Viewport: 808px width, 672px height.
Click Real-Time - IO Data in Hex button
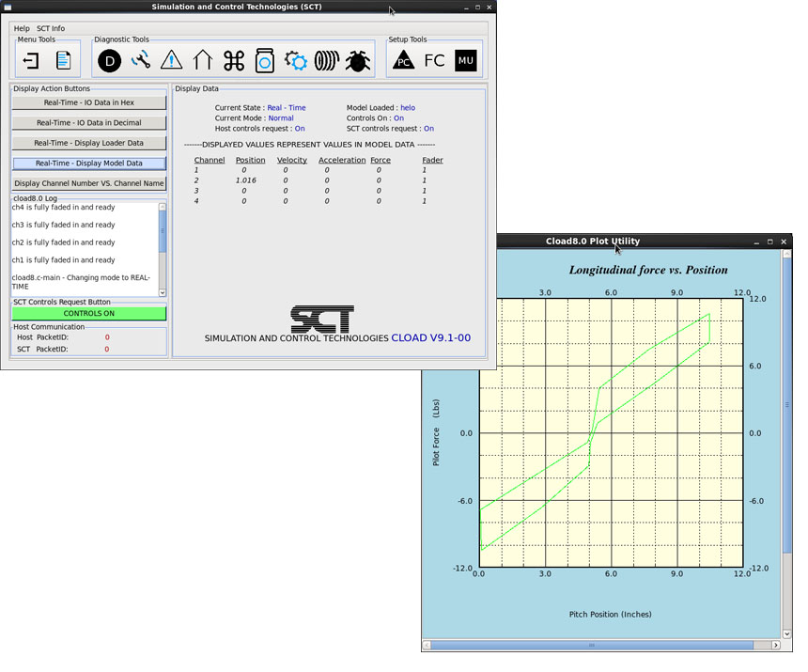point(89,102)
